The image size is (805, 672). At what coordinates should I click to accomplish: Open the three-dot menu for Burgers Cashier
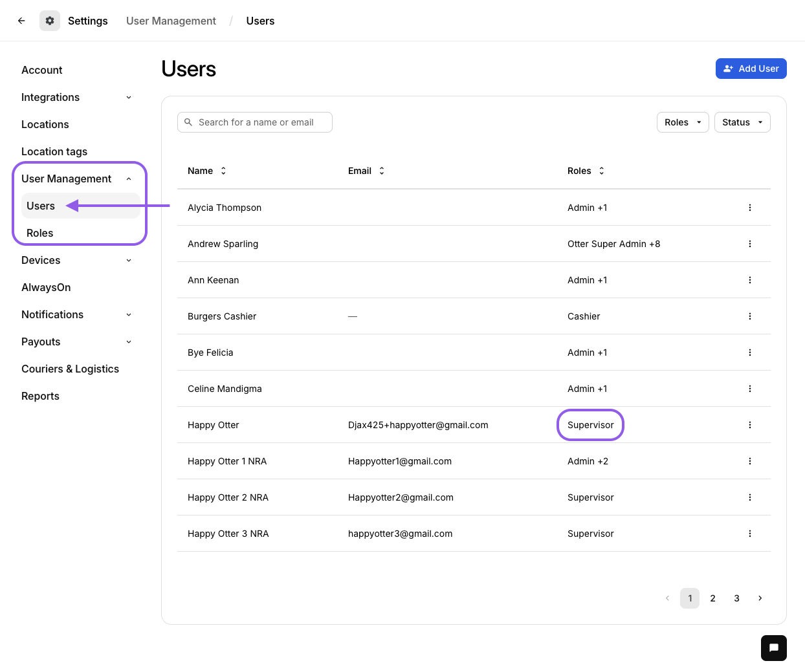click(x=749, y=316)
